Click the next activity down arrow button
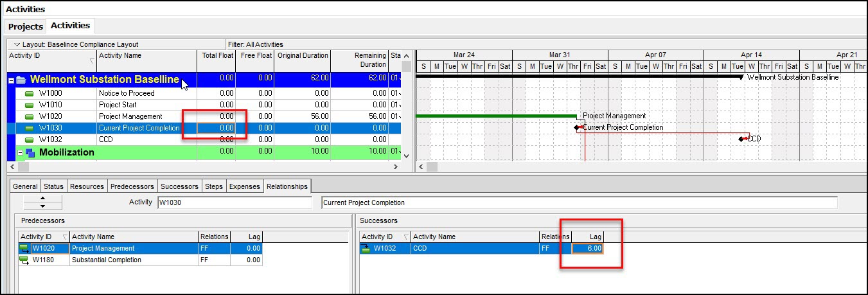This screenshot has height=295, width=868. [43, 206]
